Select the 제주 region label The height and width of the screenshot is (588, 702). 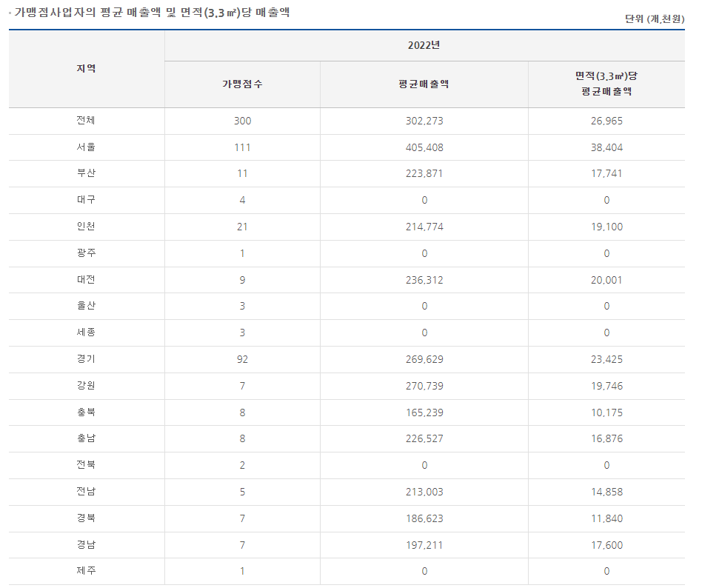[86, 571]
